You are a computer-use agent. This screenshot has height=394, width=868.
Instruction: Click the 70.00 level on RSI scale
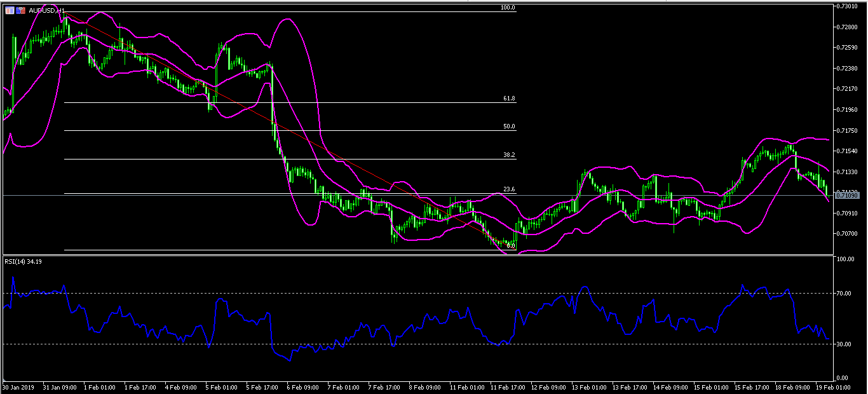(x=844, y=294)
